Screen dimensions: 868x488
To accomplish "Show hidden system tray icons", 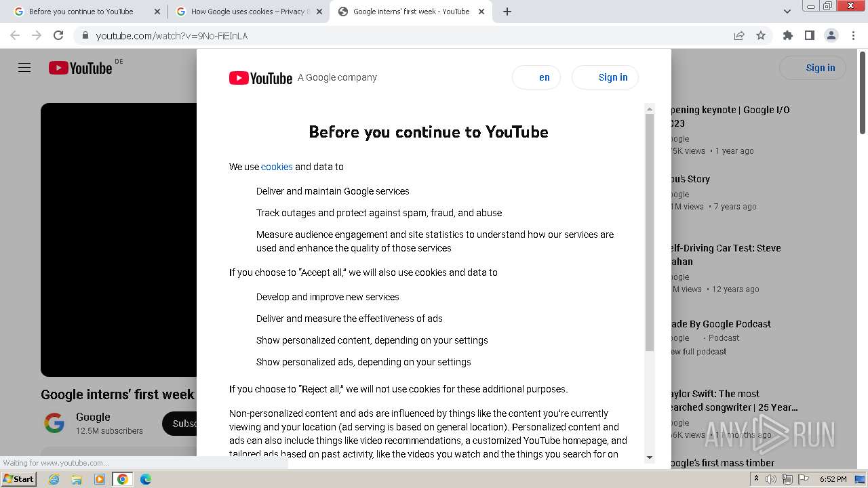I will (757, 479).
